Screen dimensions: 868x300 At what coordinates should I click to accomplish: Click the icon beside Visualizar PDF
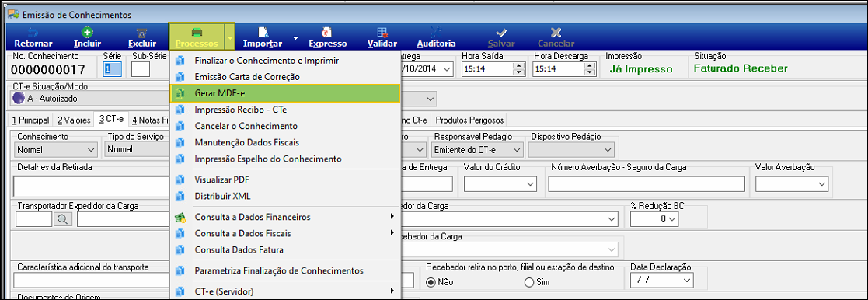click(180, 180)
